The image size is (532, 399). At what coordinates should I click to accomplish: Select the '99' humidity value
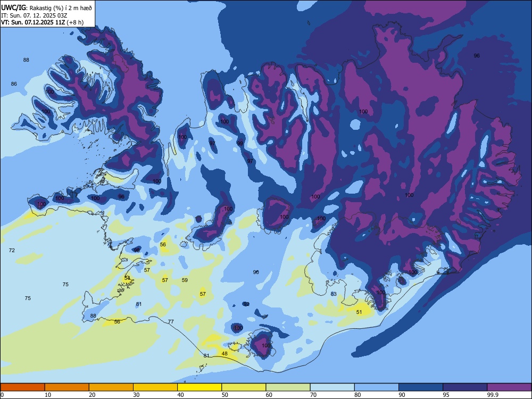tap(240, 144)
